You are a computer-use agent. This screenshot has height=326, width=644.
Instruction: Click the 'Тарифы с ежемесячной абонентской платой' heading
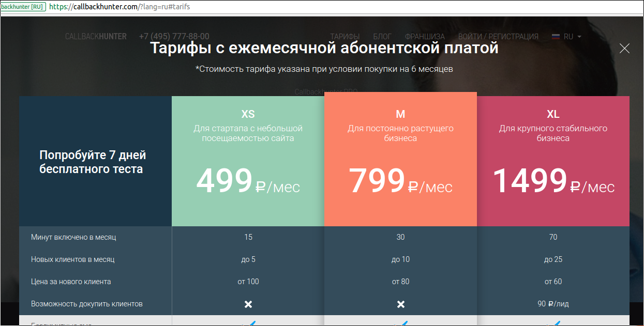click(x=324, y=48)
